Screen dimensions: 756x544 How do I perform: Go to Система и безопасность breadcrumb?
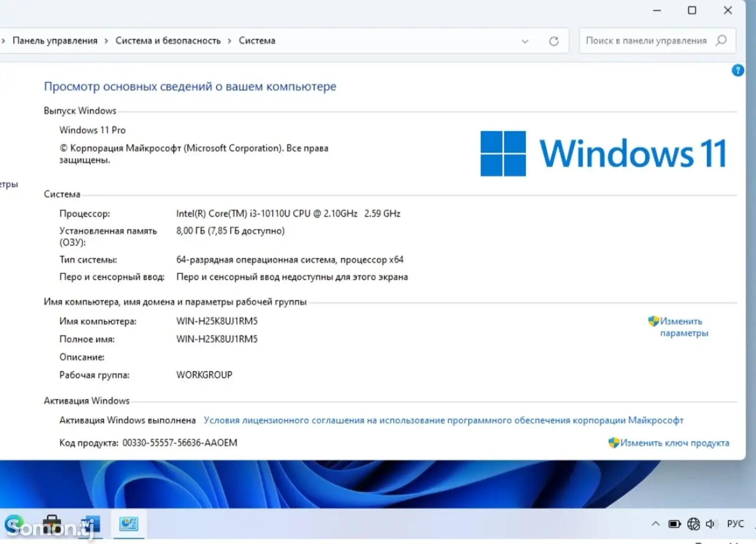(x=168, y=41)
